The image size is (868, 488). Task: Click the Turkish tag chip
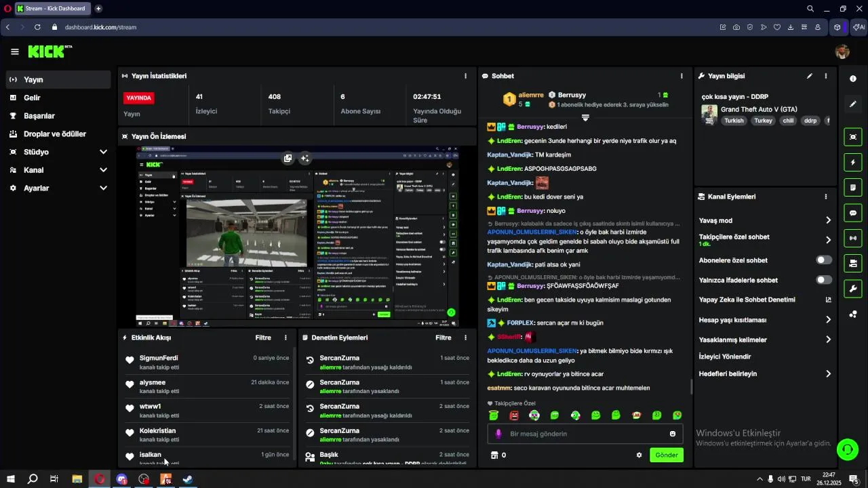point(734,121)
